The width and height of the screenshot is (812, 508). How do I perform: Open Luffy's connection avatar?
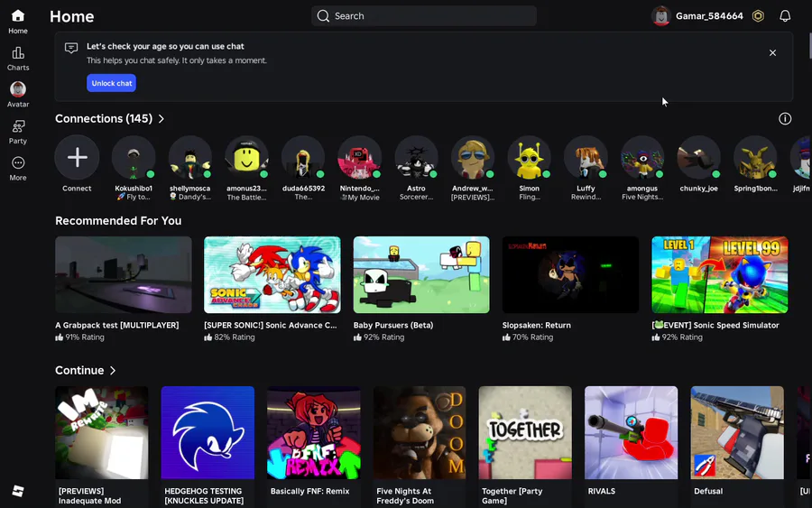[586, 157]
